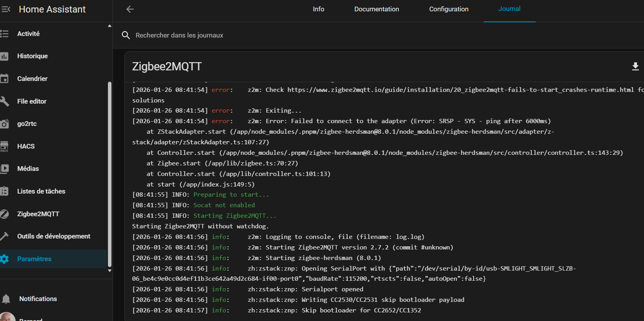Collapse the sidebar with the menu icon

pyautogui.click(x=5, y=9)
